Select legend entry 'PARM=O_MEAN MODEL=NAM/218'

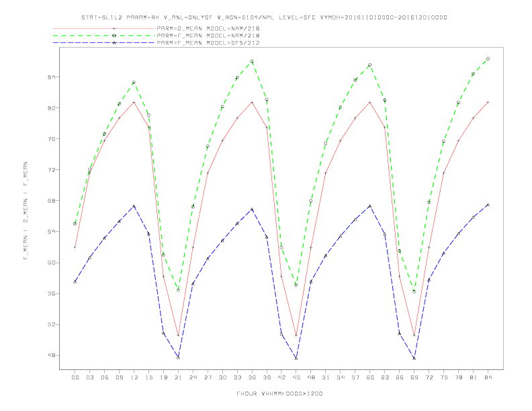(208, 28)
